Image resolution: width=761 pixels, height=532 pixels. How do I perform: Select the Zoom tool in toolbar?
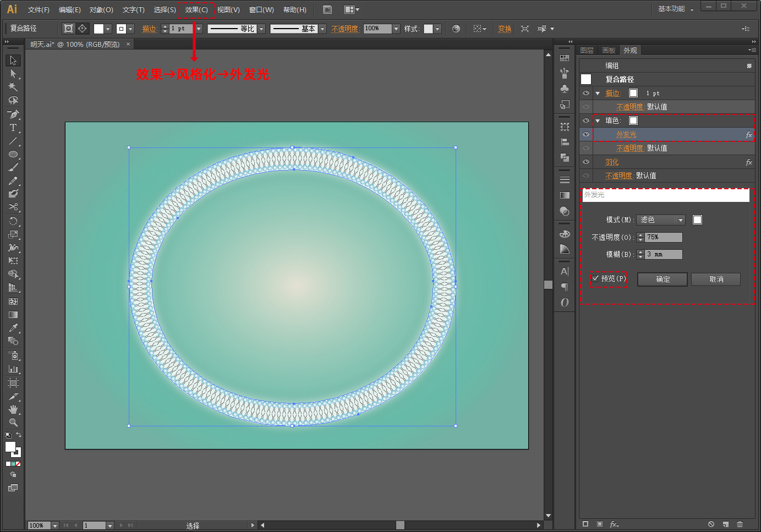click(x=13, y=423)
